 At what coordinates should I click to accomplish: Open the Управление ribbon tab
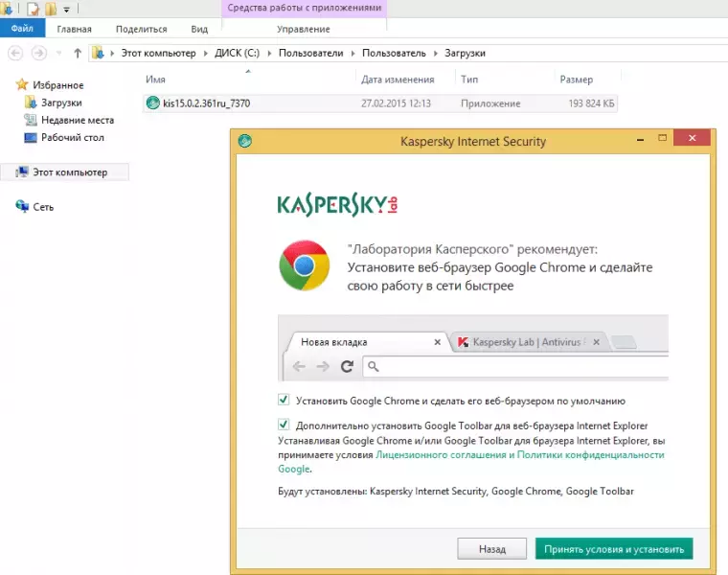(x=304, y=29)
